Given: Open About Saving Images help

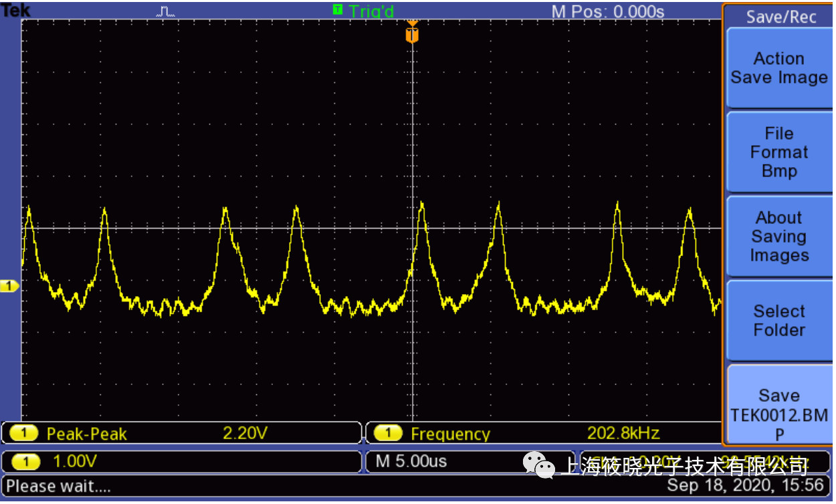Looking at the screenshot, I should (x=778, y=237).
